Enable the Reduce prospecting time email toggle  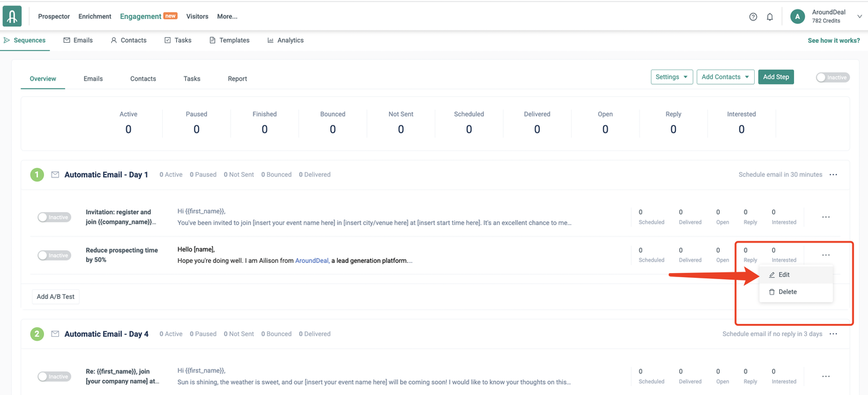pos(54,255)
